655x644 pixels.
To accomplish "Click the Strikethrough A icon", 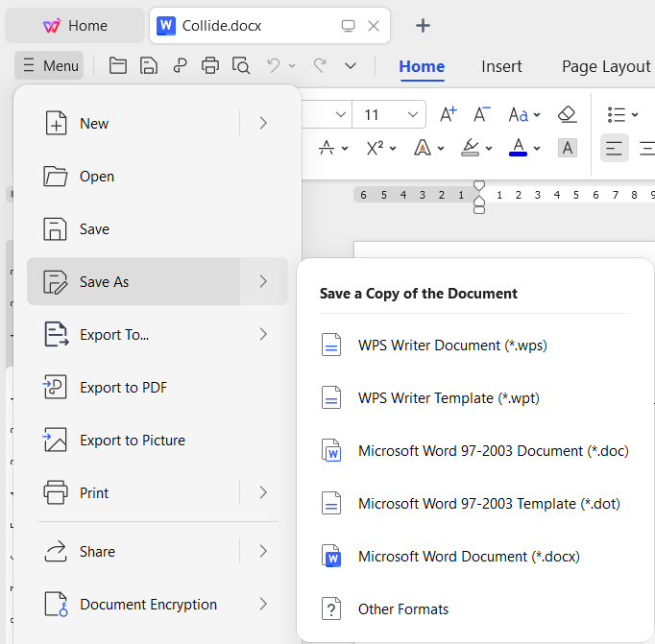I will tap(327, 148).
